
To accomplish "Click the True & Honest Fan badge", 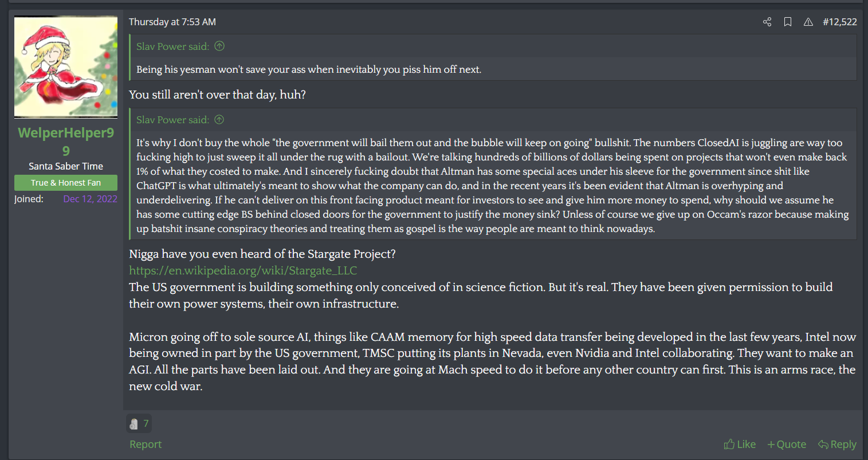I will click(x=66, y=183).
